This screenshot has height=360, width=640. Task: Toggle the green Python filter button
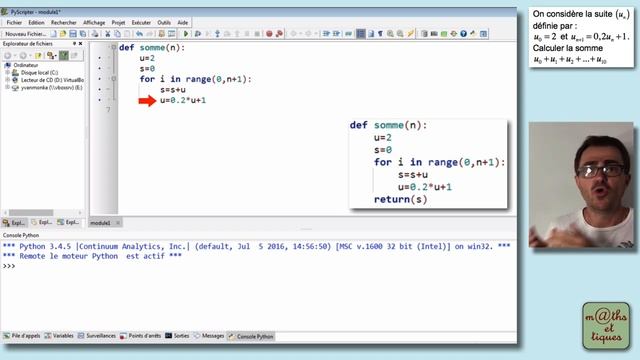[x=64, y=56]
